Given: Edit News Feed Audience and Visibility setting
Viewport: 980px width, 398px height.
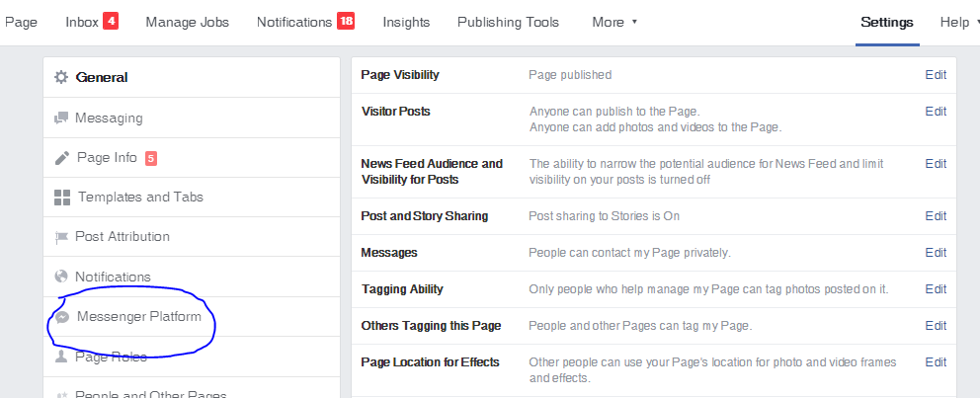Looking at the screenshot, I should [x=936, y=164].
